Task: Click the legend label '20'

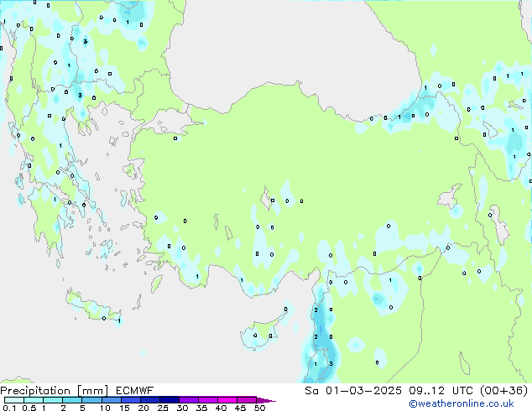Action: coord(143,408)
